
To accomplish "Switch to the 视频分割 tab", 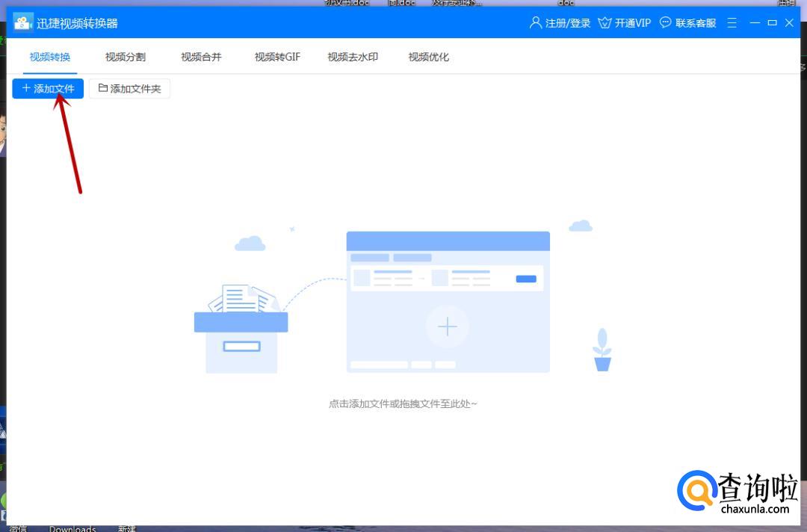I will 126,57.
